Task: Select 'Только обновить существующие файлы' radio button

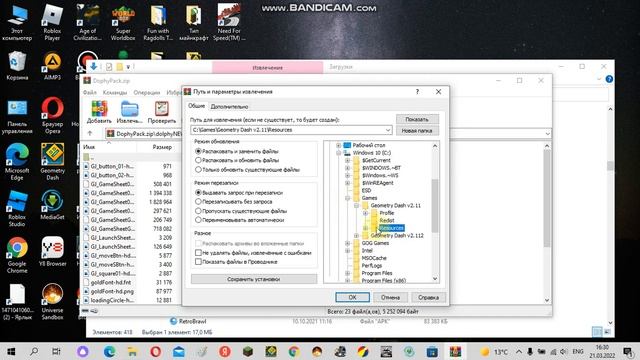Action: [198, 169]
